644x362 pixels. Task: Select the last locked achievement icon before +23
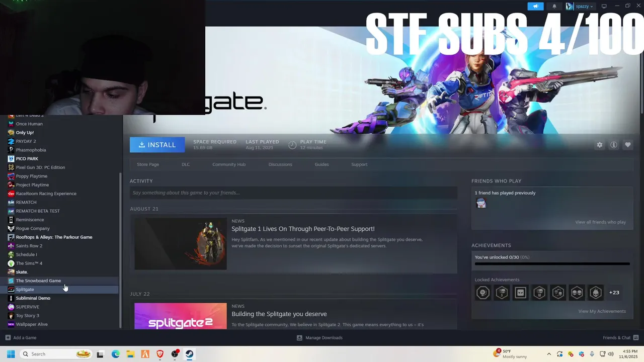596,293
